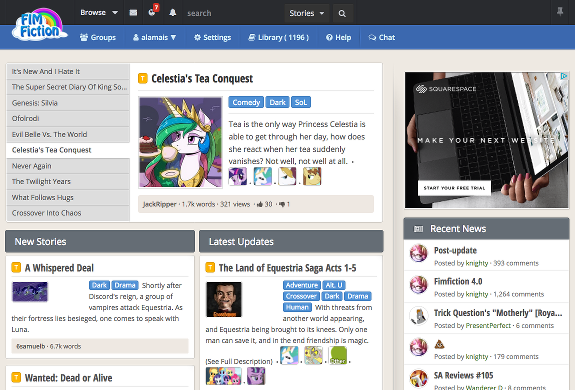This screenshot has height=390, width=575.
Task: Click PresentPerfect's avatar beside Trick Question's news
Action: point(418,316)
